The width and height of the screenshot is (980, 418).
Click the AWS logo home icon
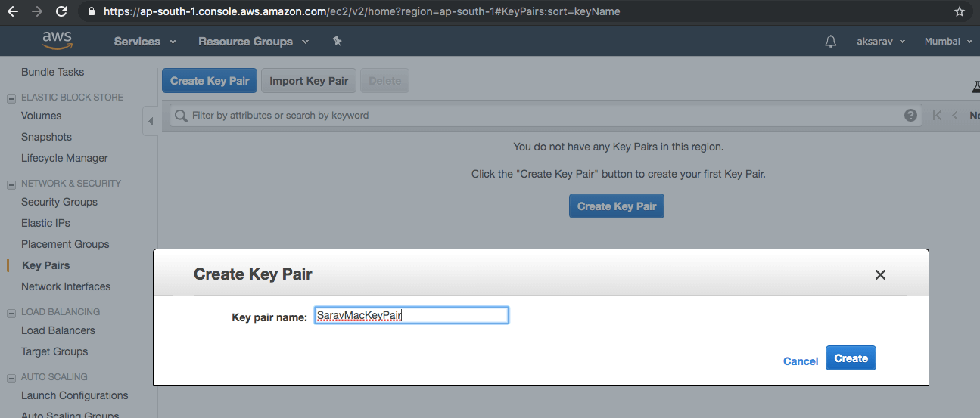point(57,41)
